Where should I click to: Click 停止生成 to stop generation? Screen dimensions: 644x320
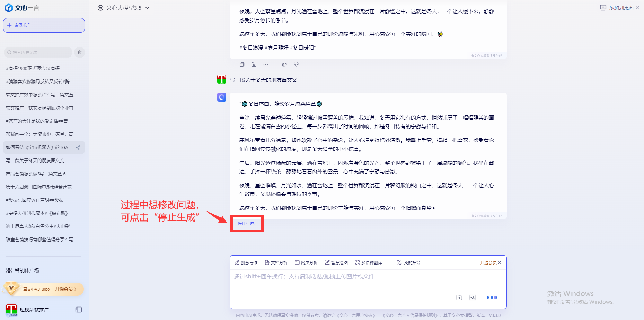pyautogui.click(x=246, y=223)
